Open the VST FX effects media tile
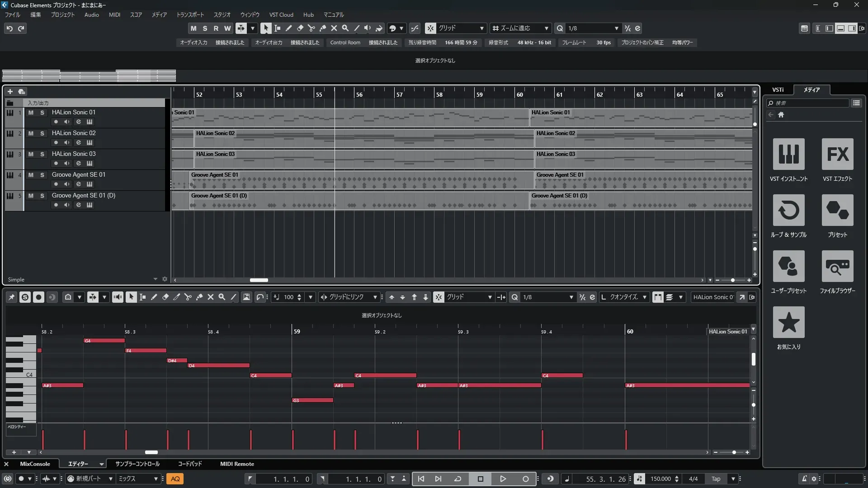The height and width of the screenshot is (488, 868). tap(837, 154)
